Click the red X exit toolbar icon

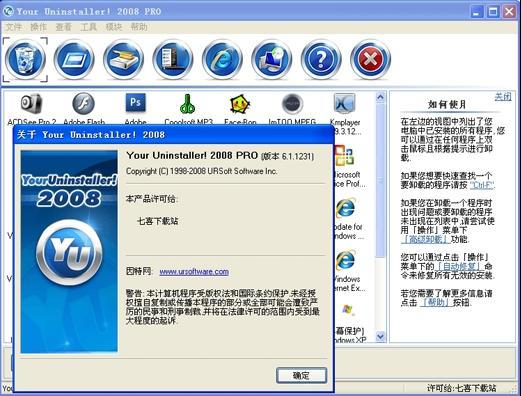pyautogui.click(x=370, y=59)
